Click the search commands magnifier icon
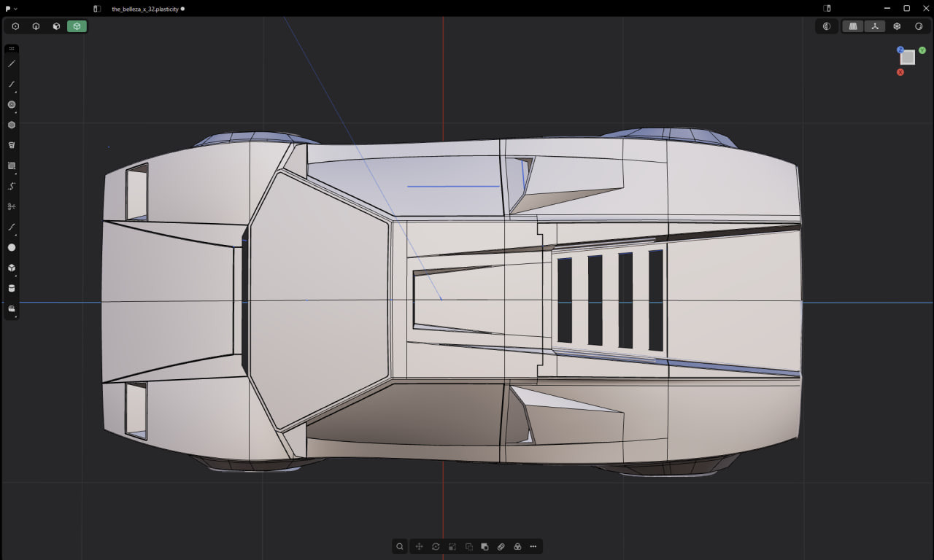Screen dimensions: 934x560 (400, 547)
